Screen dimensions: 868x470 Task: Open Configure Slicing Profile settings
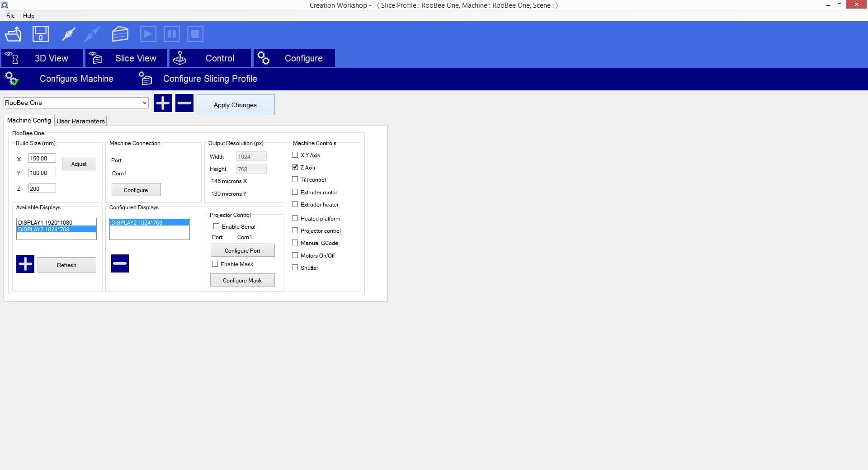[x=210, y=79]
